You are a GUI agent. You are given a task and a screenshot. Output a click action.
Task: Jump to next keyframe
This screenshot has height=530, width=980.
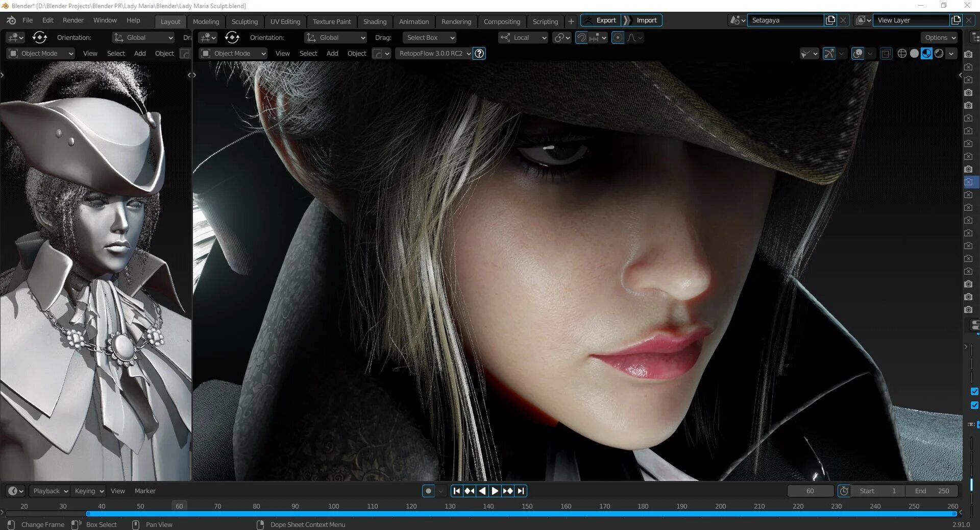[x=508, y=491]
